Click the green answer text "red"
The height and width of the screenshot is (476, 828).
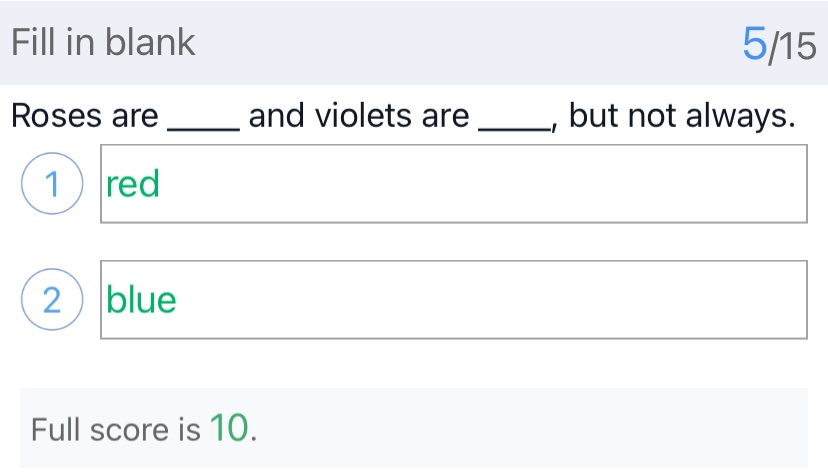[x=133, y=184]
